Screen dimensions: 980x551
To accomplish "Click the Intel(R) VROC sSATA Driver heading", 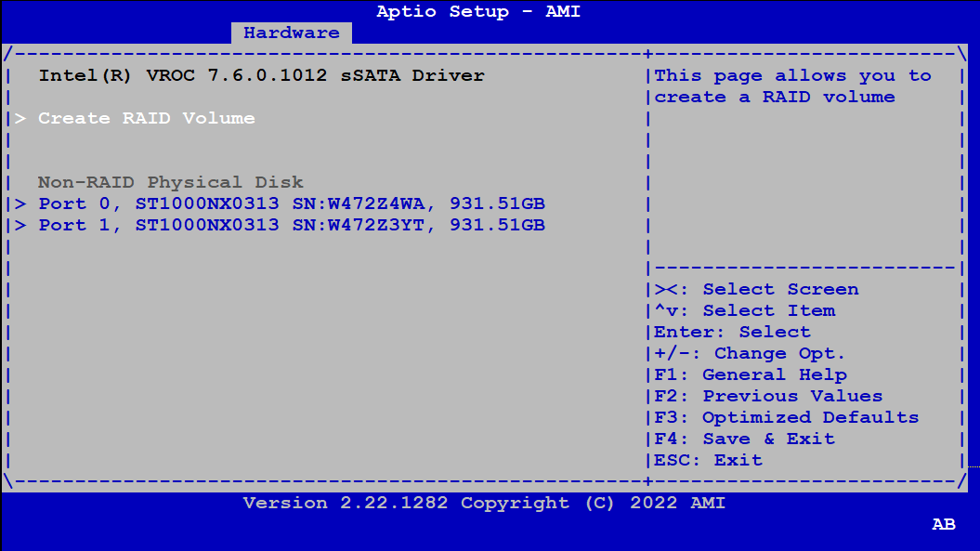I will tap(261, 75).
